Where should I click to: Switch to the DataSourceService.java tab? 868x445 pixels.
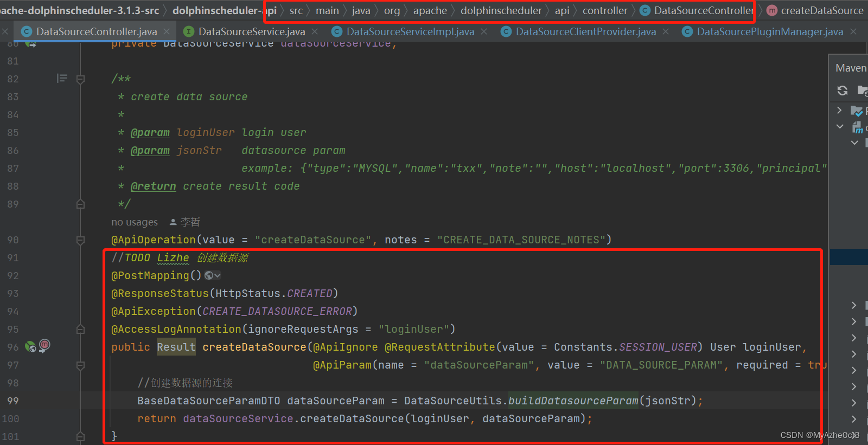pos(252,31)
